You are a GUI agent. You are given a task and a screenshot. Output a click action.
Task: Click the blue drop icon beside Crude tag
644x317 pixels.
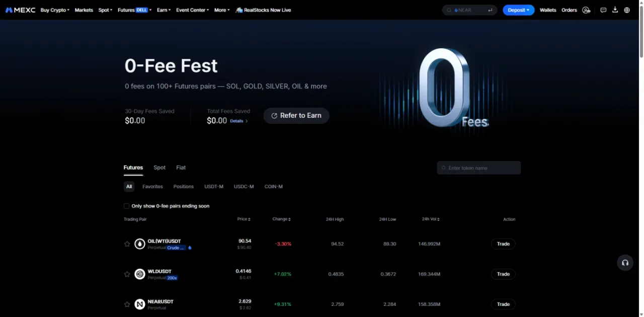190,248
